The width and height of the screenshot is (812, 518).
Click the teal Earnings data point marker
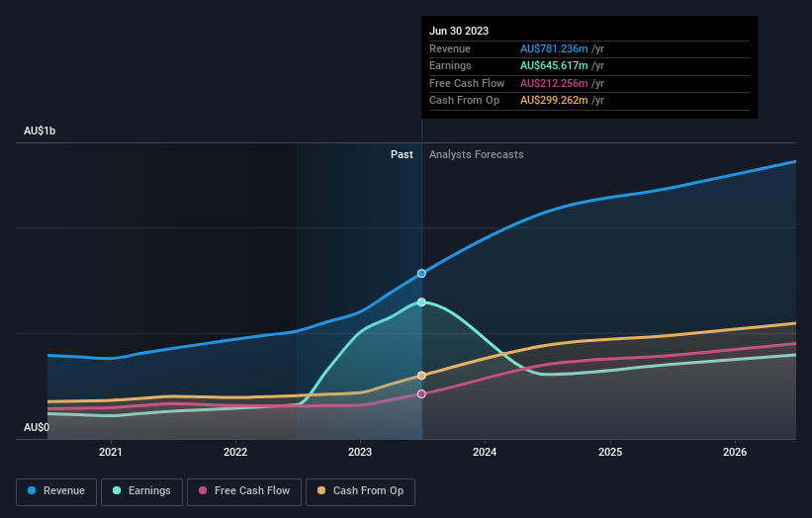pos(421,302)
